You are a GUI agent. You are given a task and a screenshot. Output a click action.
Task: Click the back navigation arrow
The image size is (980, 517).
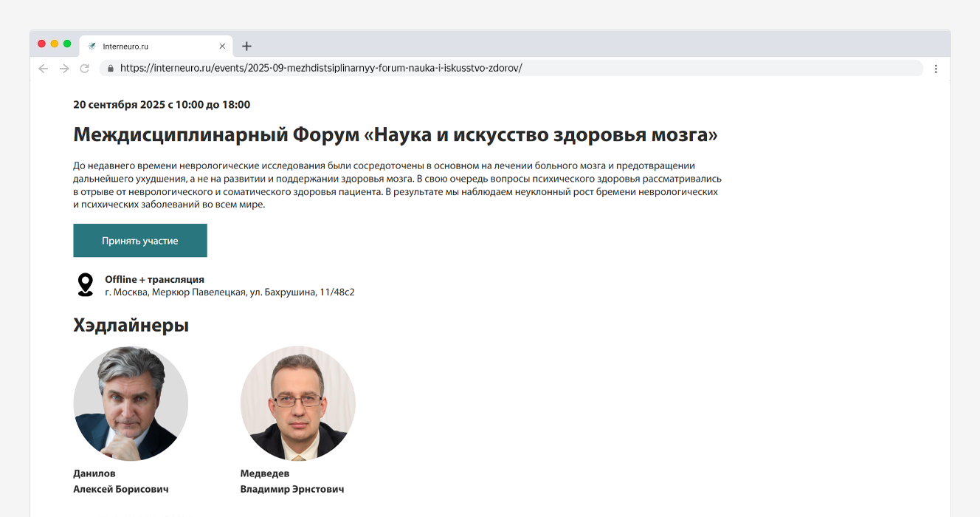pos(43,68)
